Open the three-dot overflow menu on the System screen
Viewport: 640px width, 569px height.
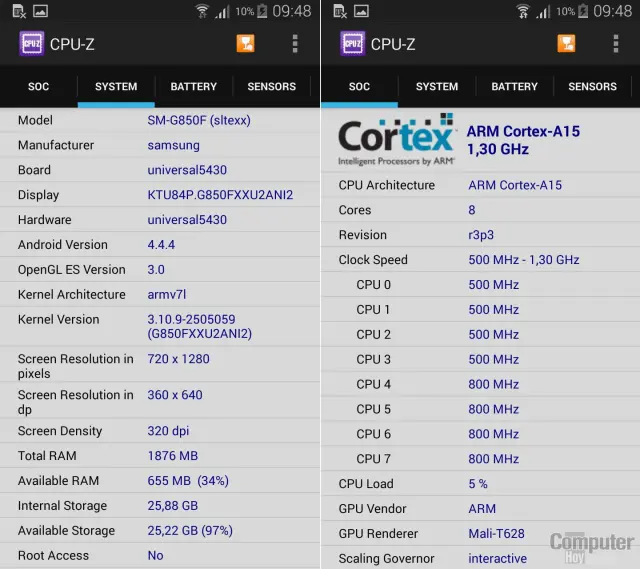[x=295, y=44]
